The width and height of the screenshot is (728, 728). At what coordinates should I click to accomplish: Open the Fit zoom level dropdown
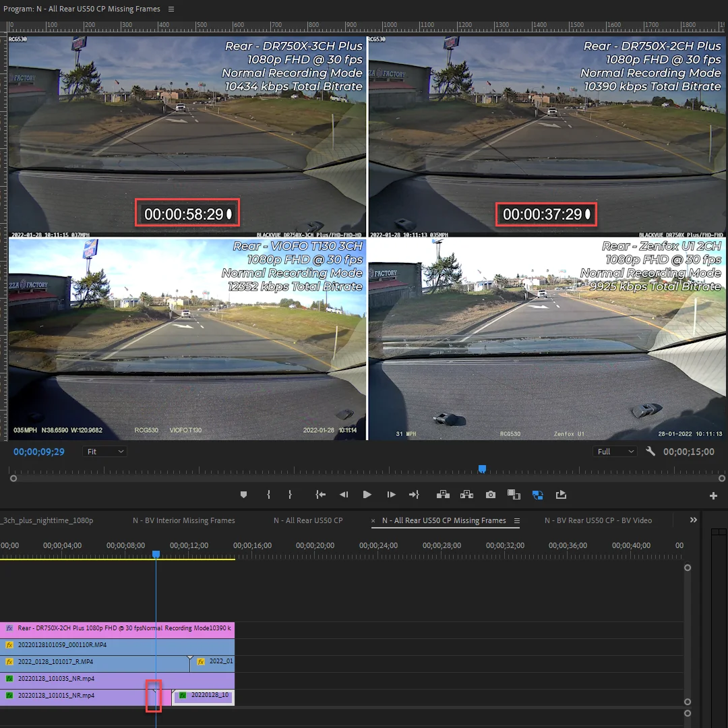tap(104, 451)
